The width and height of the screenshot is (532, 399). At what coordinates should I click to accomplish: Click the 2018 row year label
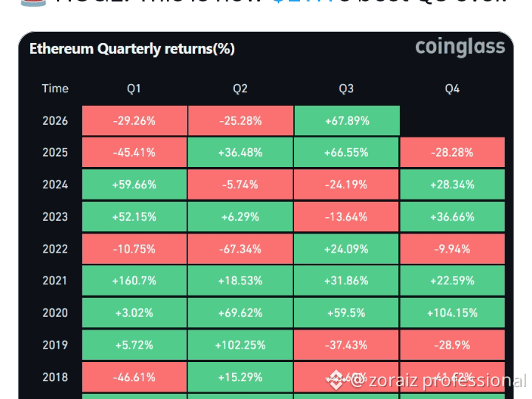click(55, 378)
